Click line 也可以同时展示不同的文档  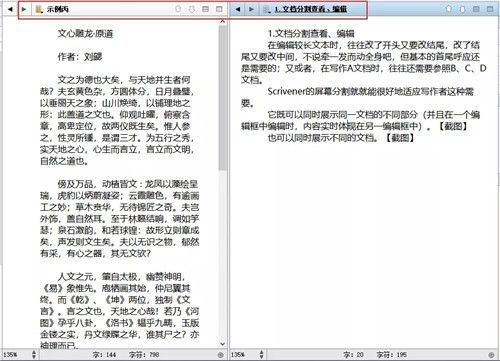(341, 138)
